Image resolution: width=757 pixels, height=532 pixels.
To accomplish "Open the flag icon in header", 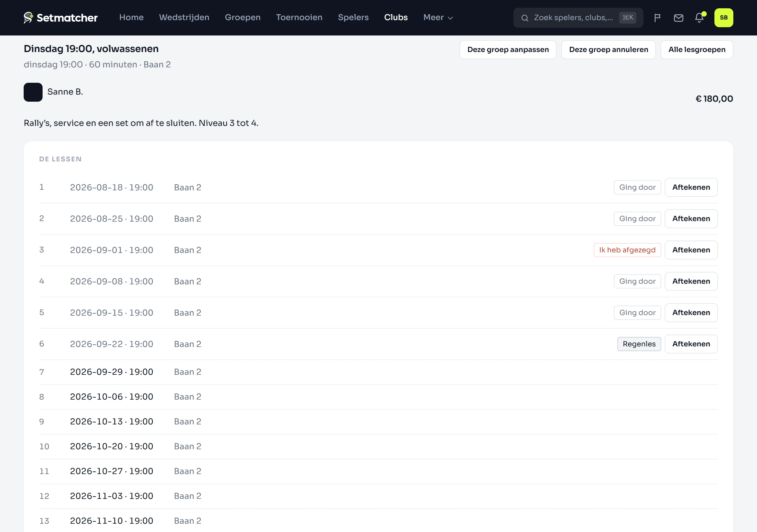I will tap(657, 18).
